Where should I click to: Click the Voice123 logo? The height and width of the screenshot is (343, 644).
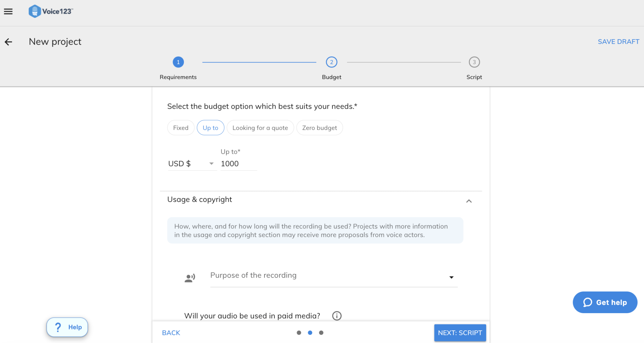coord(51,11)
